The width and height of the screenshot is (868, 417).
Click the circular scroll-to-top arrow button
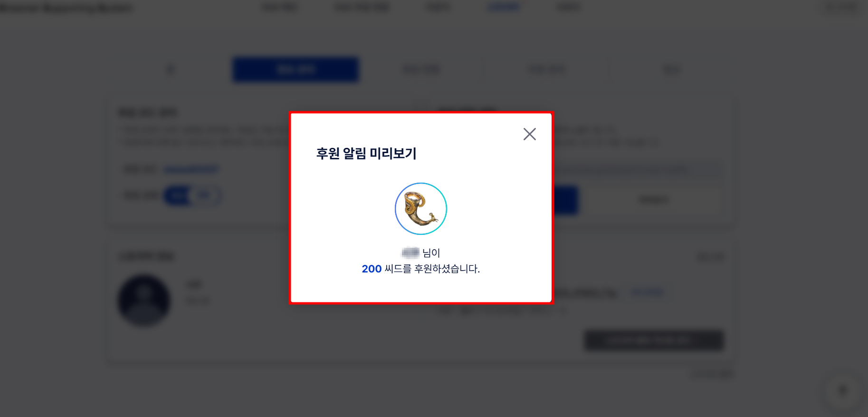pyautogui.click(x=843, y=391)
